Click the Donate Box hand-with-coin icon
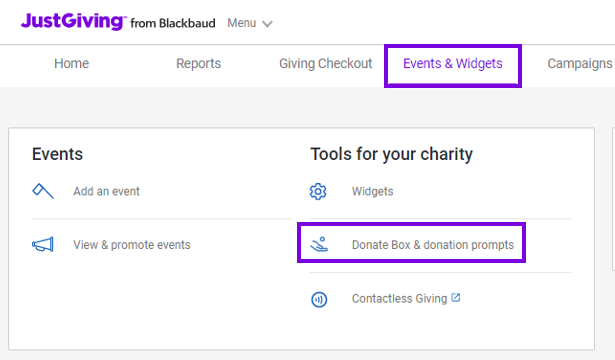This screenshot has height=360, width=615. (x=319, y=244)
